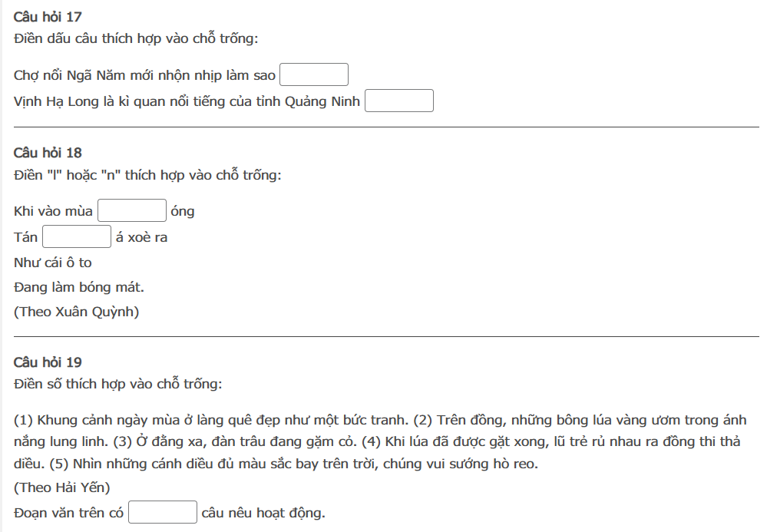Click the blank after "nhộn nhịp làm sao"

click(x=314, y=75)
